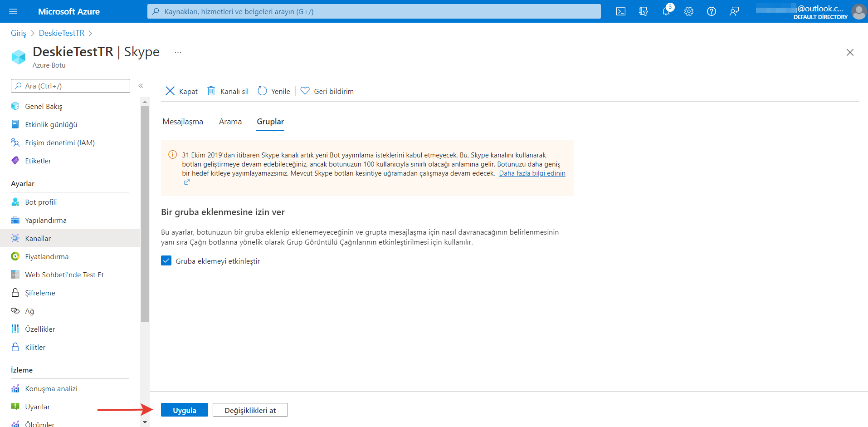Go to Giriş breadcrumb link

tap(19, 33)
